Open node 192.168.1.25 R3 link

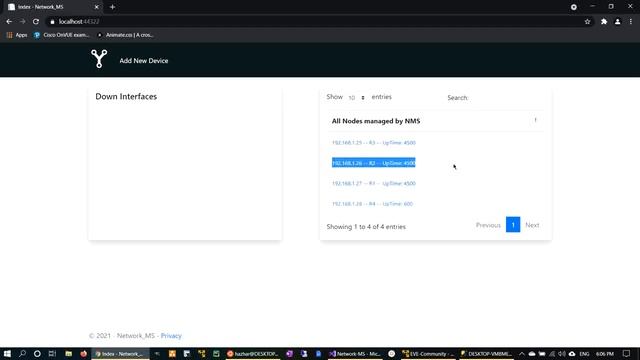pos(373,142)
